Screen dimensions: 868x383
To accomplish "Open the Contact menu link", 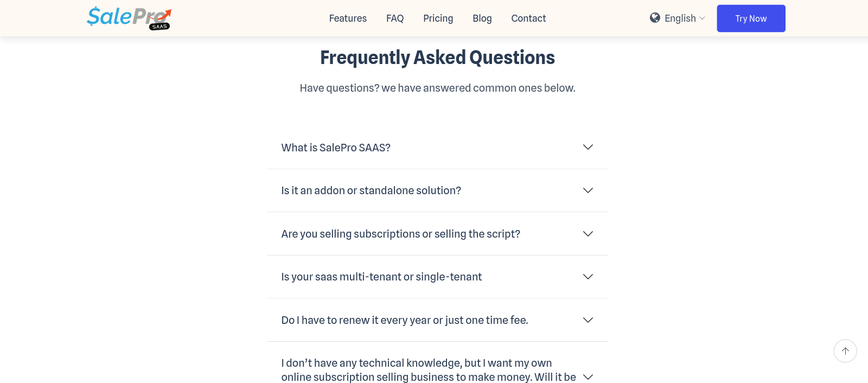I will coord(528,18).
